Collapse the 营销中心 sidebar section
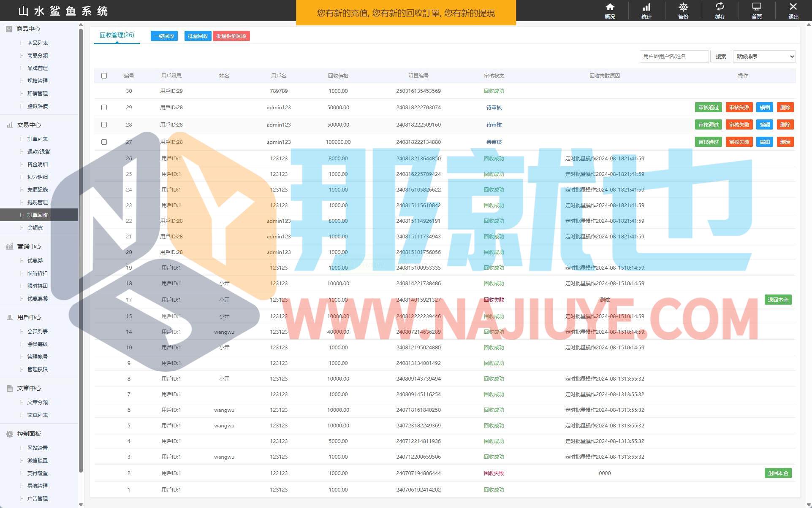Image resolution: width=812 pixels, height=508 pixels. click(29, 246)
